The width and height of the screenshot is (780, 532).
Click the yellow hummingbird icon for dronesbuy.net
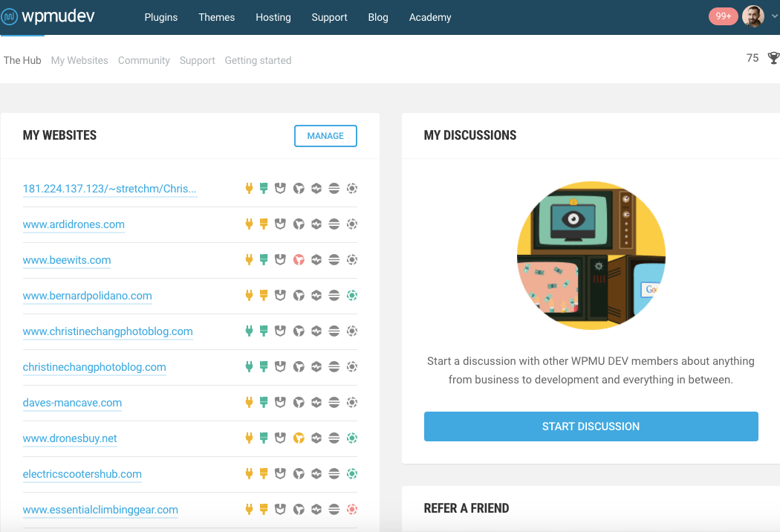(x=299, y=438)
